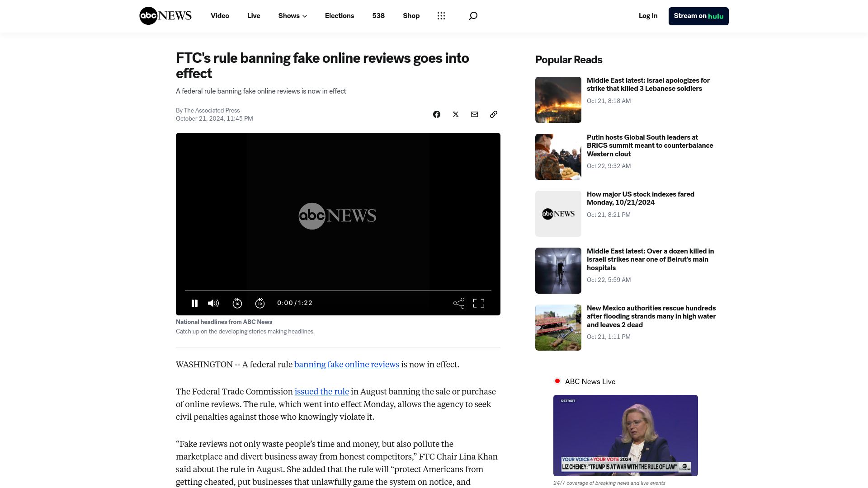868x488 pixels.
Task: Click the ABC News Live label
Action: pyautogui.click(x=590, y=381)
